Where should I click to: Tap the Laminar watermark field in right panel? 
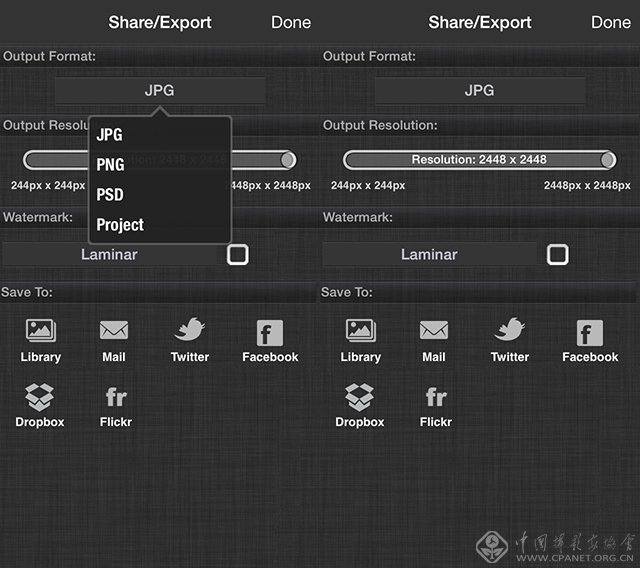click(x=429, y=254)
